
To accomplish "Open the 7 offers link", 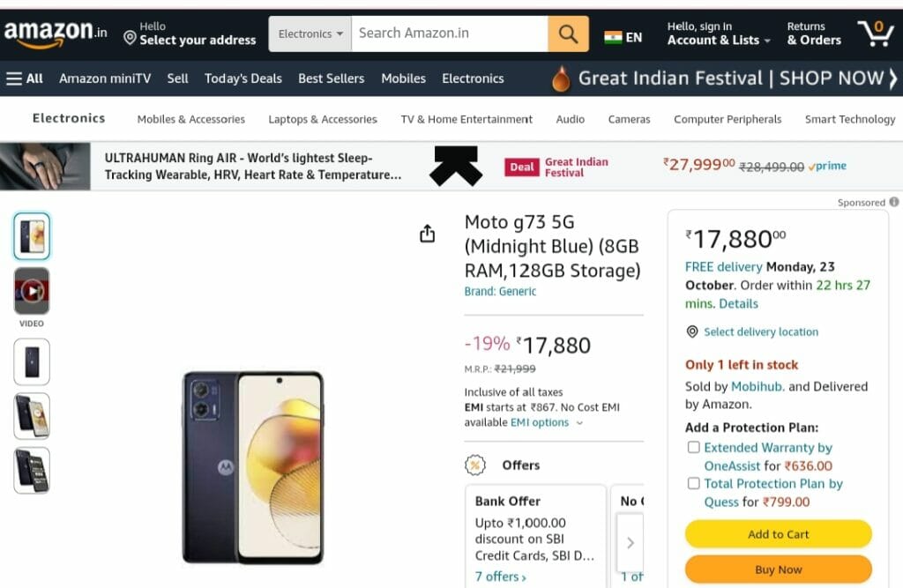I will [500, 577].
